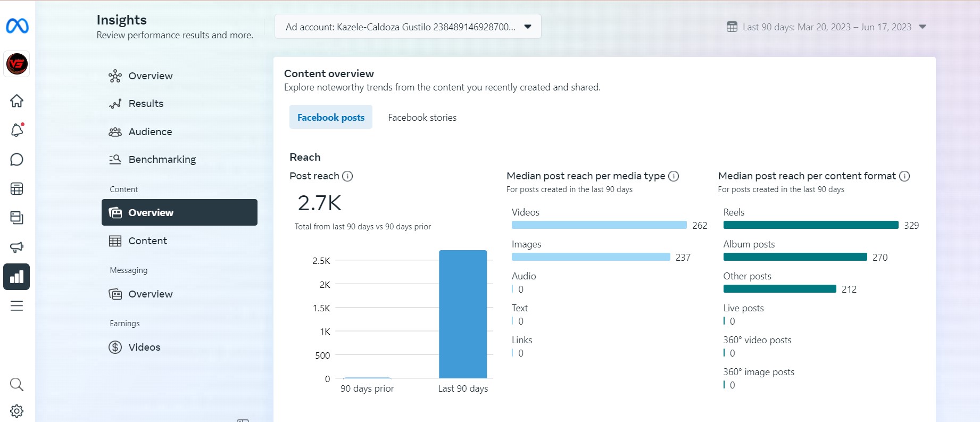Image resolution: width=980 pixels, height=422 pixels.
Task: Click the Meta logo icon
Action: tap(17, 26)
